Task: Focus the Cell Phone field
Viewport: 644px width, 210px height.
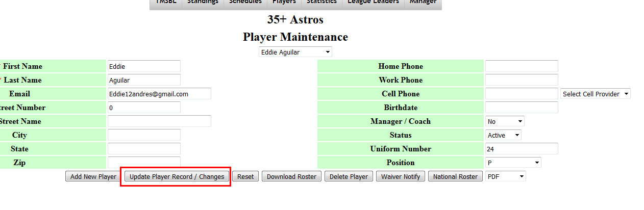Action: [522, 94]
